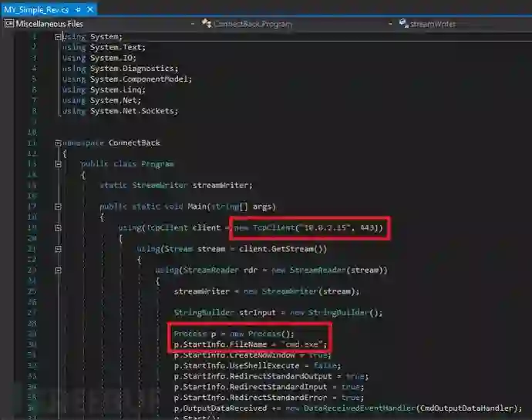Click 'p.StartInfo.UseShellExecute' line

tap(258, 366)
